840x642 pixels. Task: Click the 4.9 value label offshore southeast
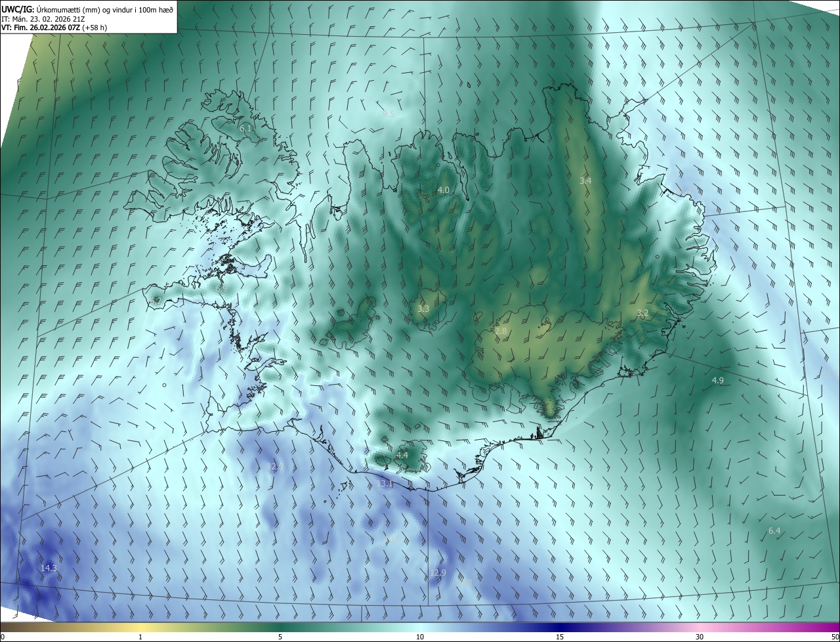718,381
